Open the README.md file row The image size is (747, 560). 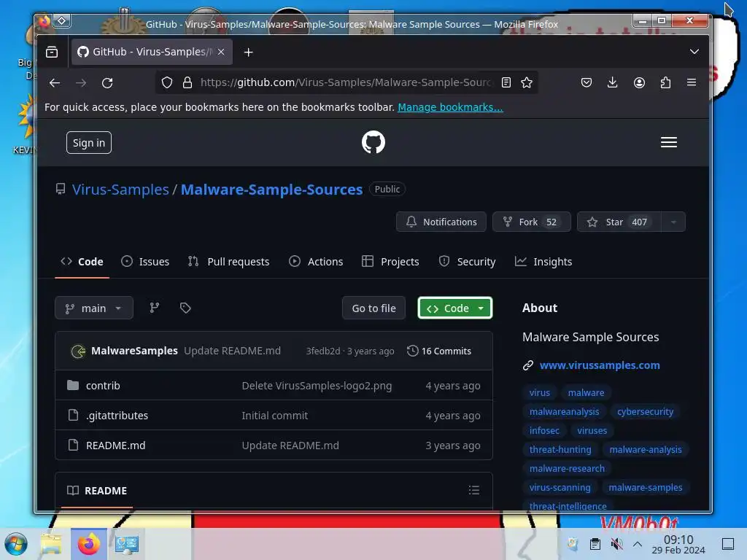pyautogui.click(x=274, y=446)
